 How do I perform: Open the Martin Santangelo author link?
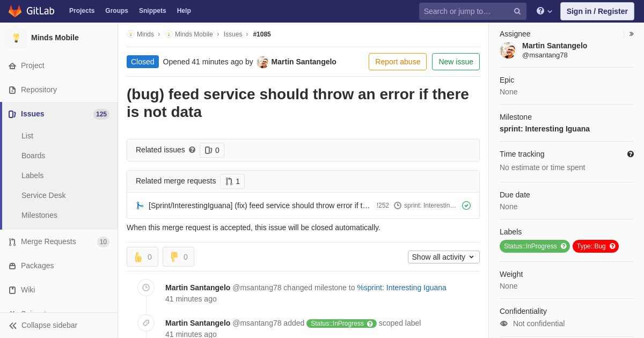pyautogui.click(x=304, y=62)
